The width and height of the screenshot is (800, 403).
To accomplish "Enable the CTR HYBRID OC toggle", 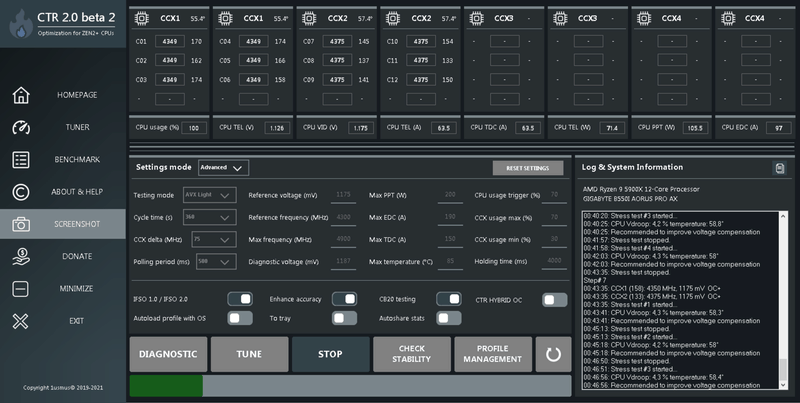I will 554,299.
